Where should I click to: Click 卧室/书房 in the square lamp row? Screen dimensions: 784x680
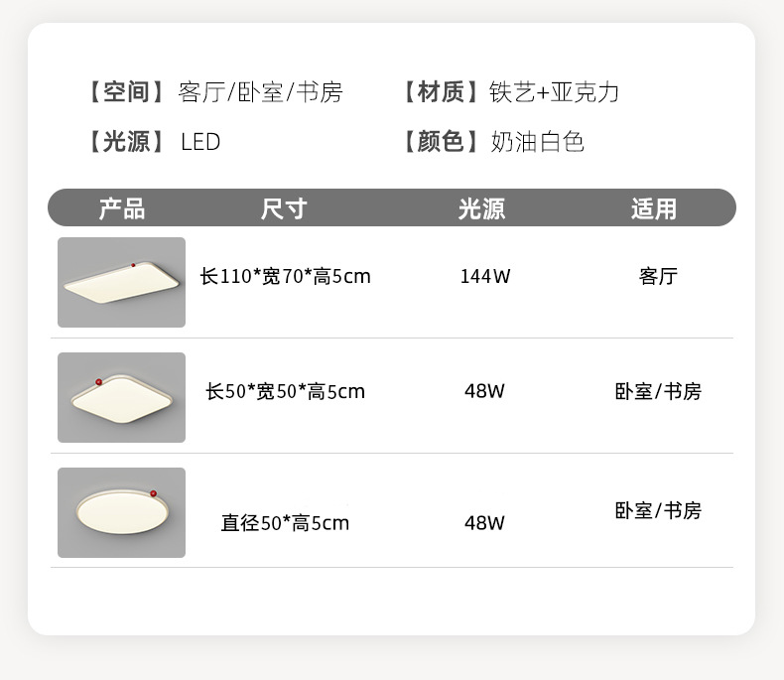(658, 392)
